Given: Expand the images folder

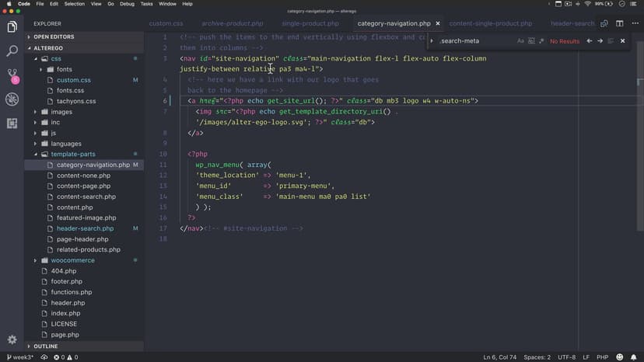Looking at the screenshot, I should pos(61,112).
